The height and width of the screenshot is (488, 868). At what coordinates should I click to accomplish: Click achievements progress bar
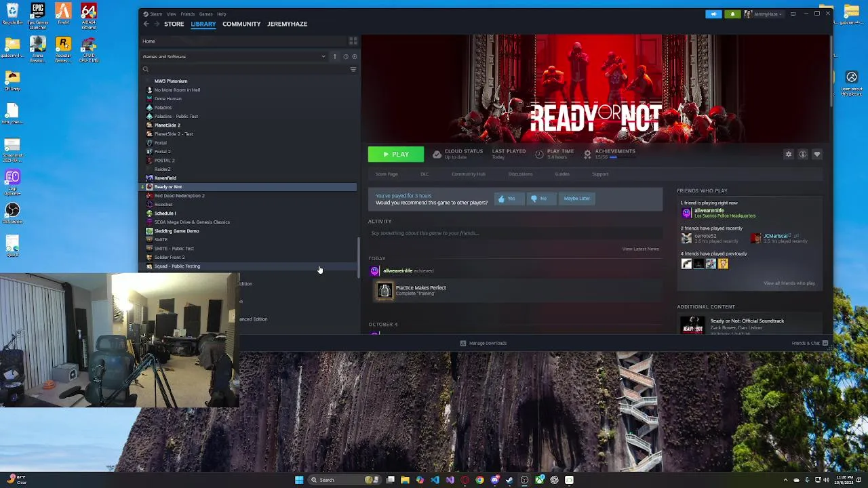click(x=622, y=157)
